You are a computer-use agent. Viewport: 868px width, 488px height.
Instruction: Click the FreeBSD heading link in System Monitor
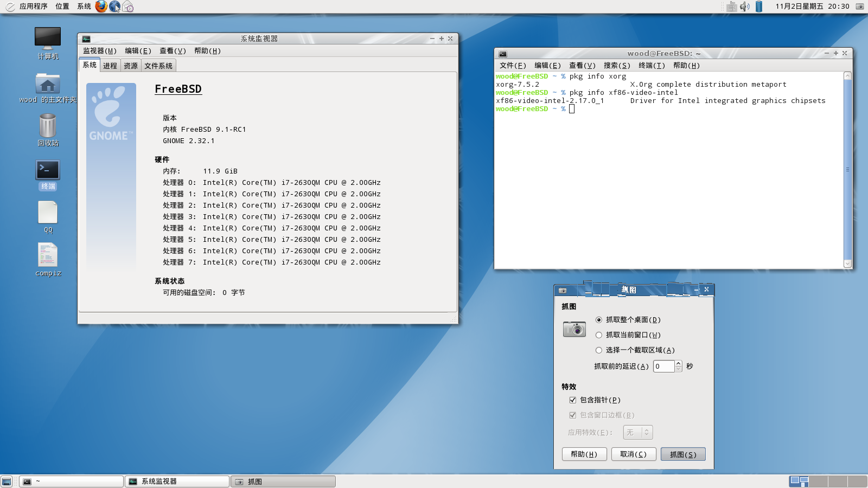click(x=178, y=89)
